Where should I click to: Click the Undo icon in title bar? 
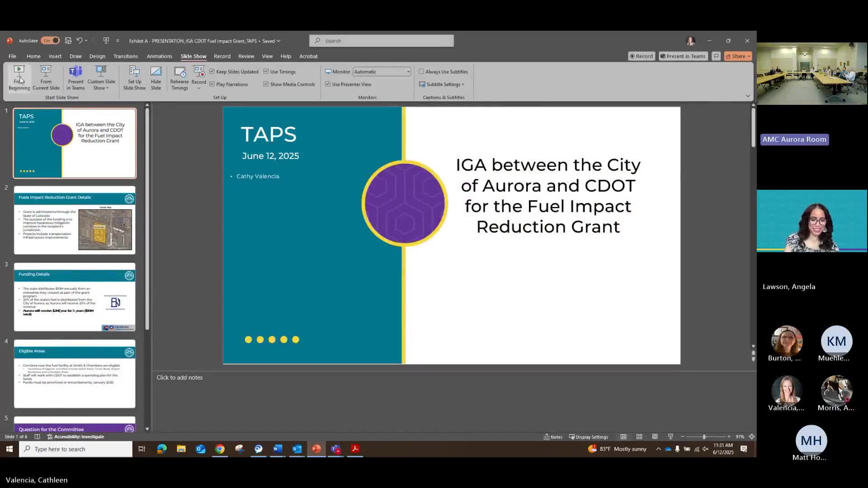click(x=79, y=41)
